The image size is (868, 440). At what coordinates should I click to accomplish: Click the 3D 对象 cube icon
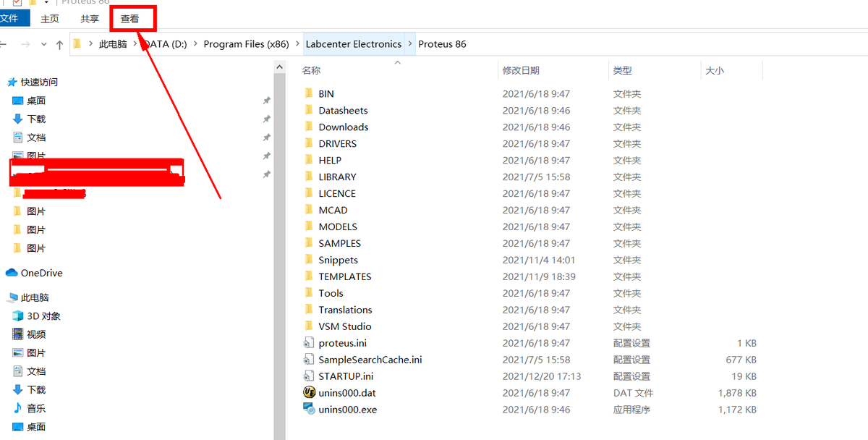(18, 316)
